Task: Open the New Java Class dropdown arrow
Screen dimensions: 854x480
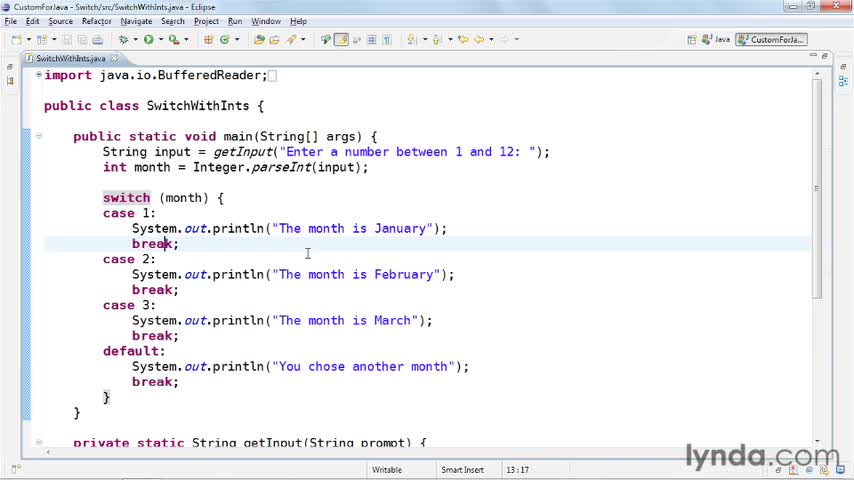Action: [x=237, y=40]
